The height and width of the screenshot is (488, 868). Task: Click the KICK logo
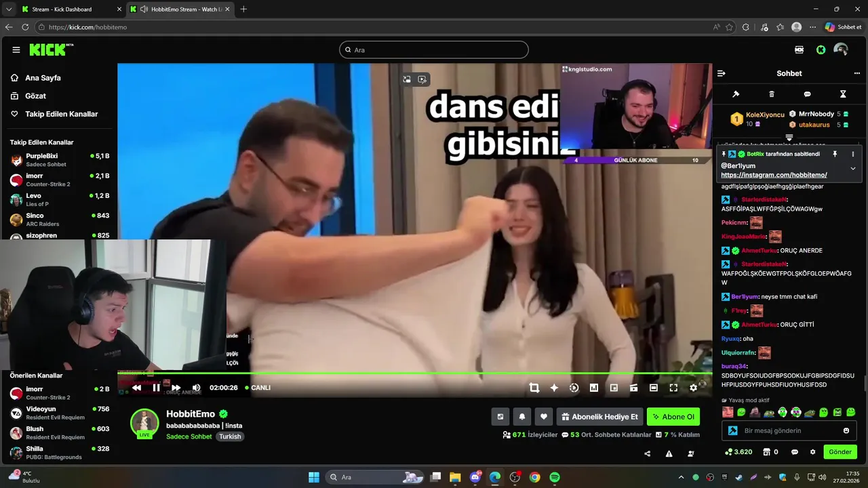click(52, 49)
